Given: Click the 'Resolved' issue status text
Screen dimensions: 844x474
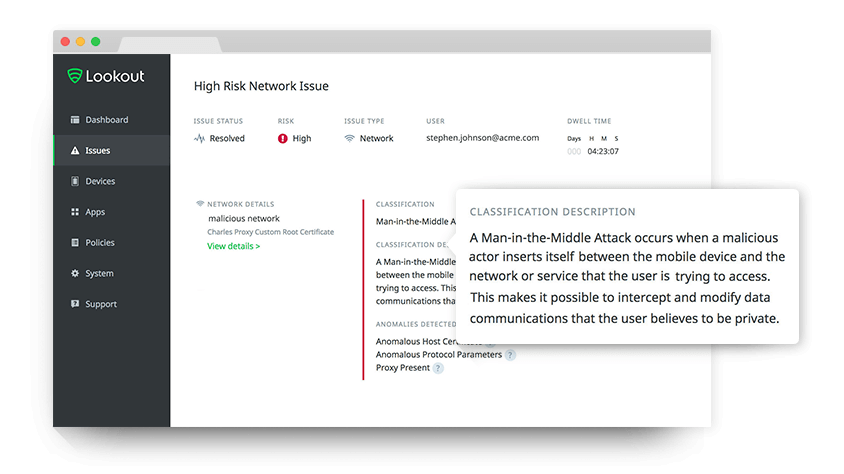Looking at the screenshot, I should [x=227, y=138].
